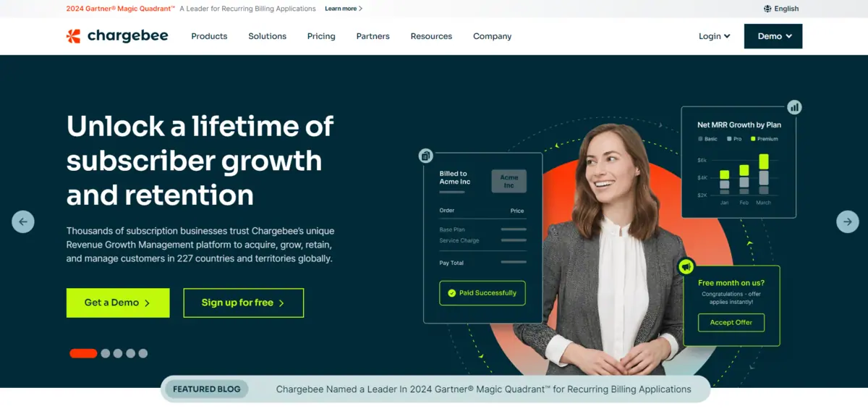The image size is (868, 414).
Task: Click Sign up for free button
Action: click(x=243, y=303)
